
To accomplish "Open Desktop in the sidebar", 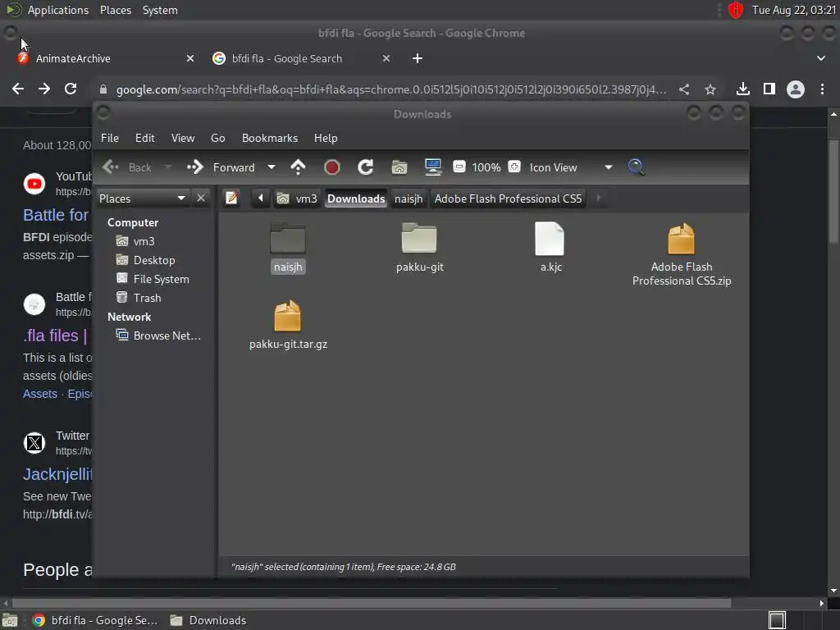I will coord(154,260).
